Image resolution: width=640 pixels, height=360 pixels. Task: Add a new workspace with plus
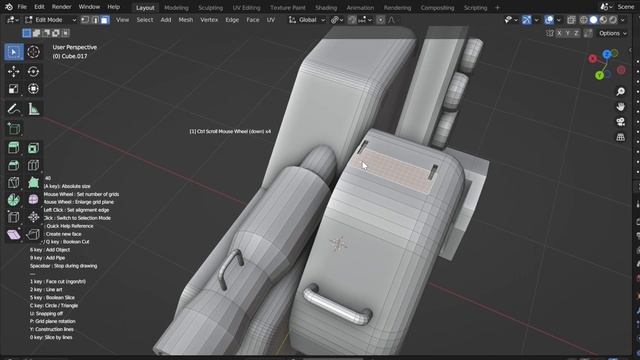497,8
